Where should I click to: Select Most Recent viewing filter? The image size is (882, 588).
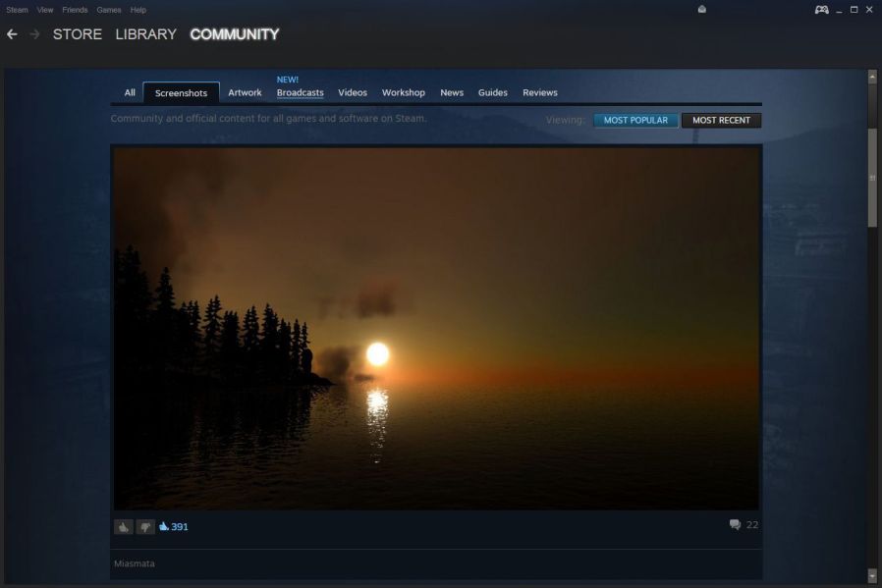click(x=721, y=121)
